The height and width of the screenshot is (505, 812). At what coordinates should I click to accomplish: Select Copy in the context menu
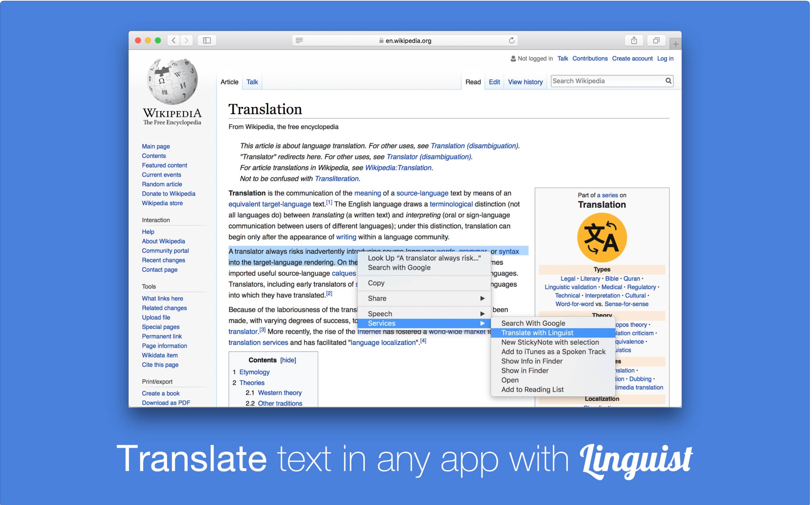(x=376, y=283)
